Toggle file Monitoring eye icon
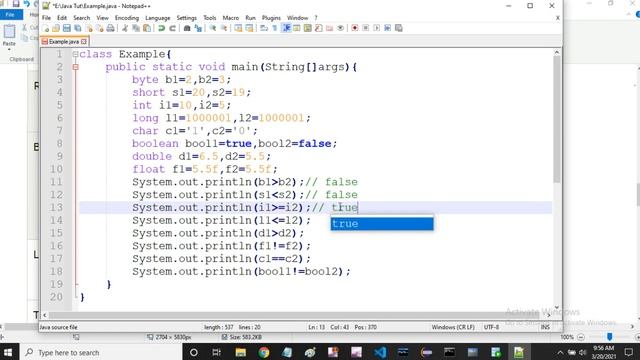The height and width of the screenshot is (360, 640). tap(340, 28)
